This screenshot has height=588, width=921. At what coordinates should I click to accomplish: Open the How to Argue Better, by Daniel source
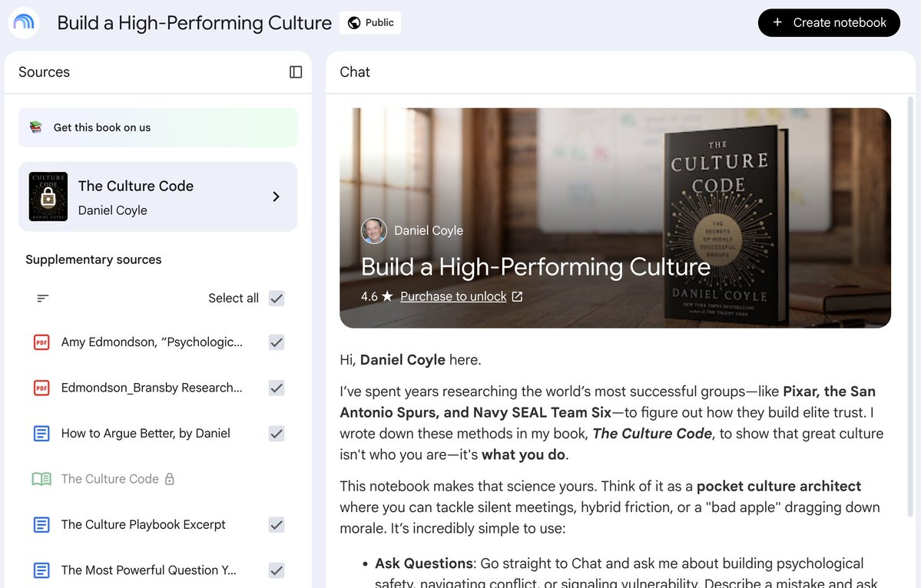coord(146,434)
